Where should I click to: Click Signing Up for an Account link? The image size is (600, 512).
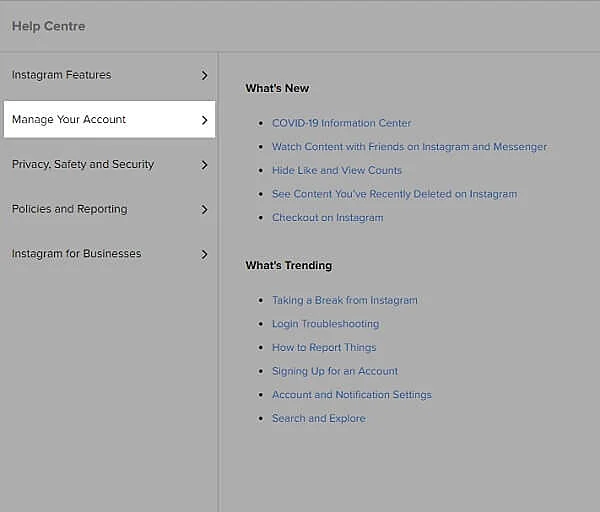(334, 371)
